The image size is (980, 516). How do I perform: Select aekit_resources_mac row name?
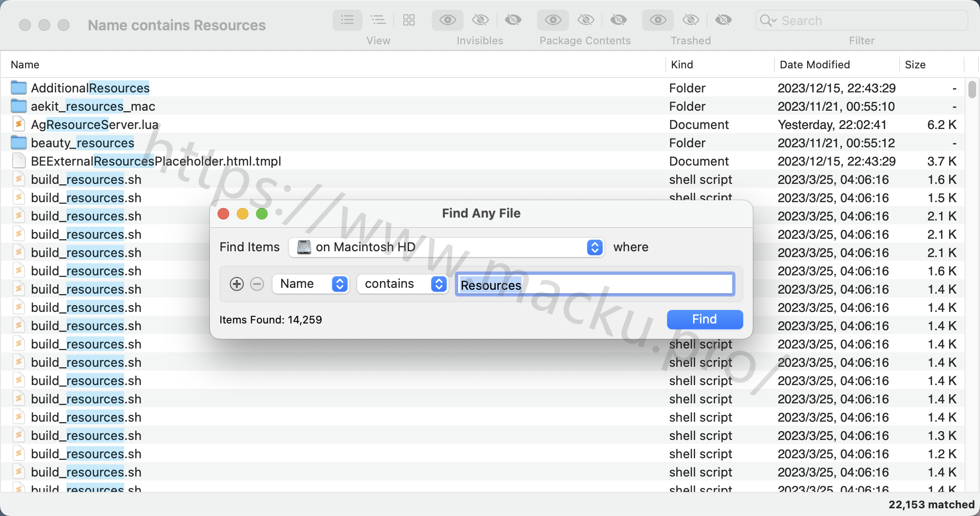point(93,106)
